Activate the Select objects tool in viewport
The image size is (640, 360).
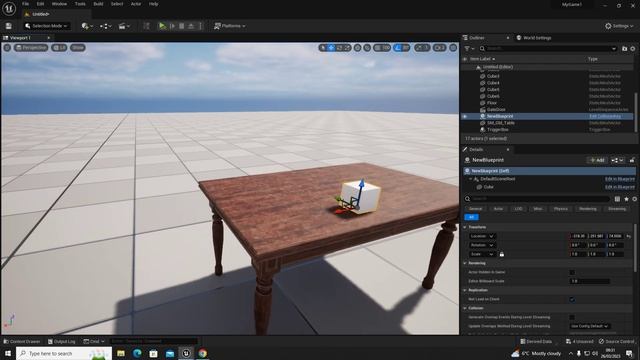(323, 48)
